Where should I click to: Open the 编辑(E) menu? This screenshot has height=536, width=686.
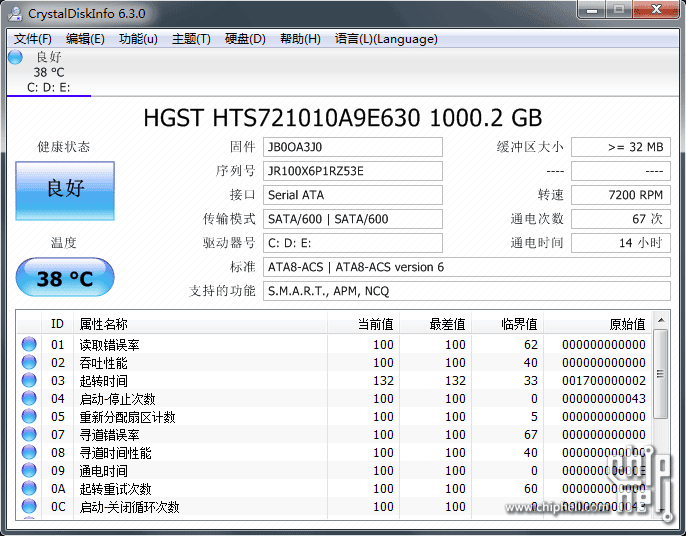pyautogui.click(x=85, y=39)
